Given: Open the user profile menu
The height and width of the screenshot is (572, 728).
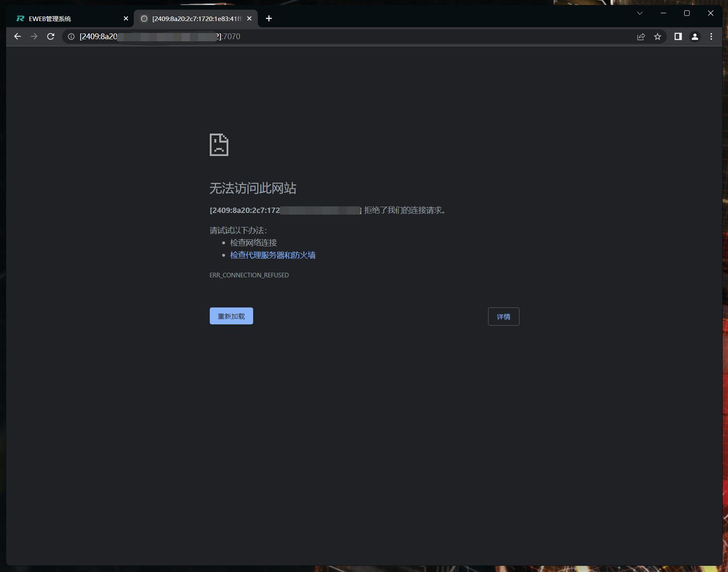Looking at the screenshot, I should [695, 37].
